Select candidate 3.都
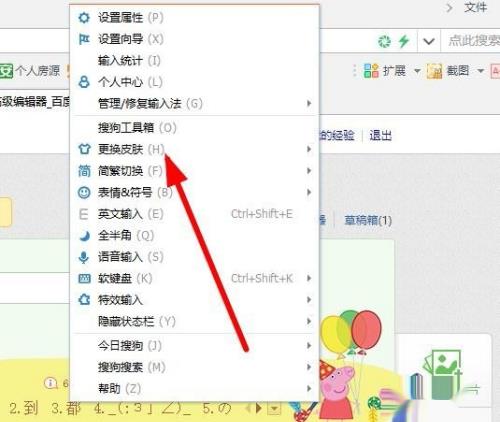Image resolution: width=500 pixels, height=422 pixels. [66, 408]
